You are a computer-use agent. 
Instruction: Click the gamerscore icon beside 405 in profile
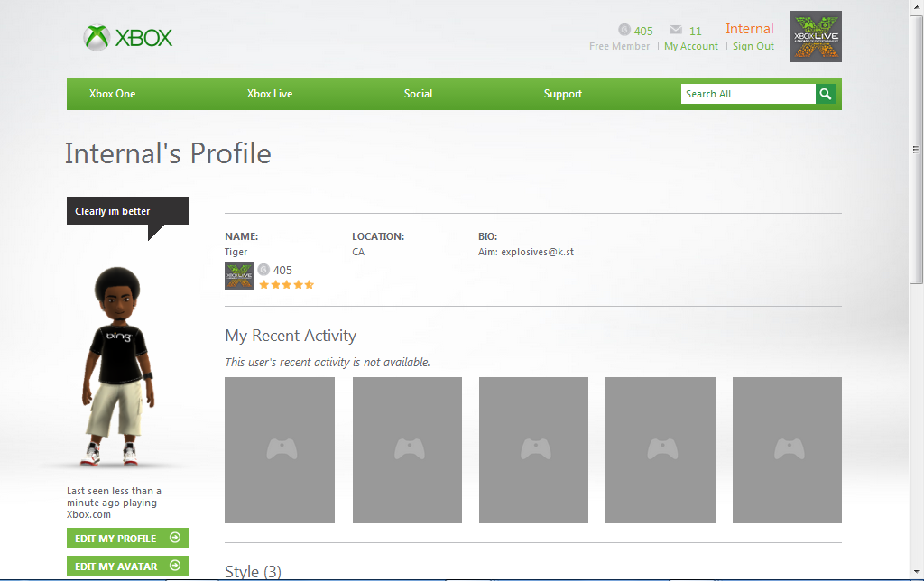click(x=263, y=269)
